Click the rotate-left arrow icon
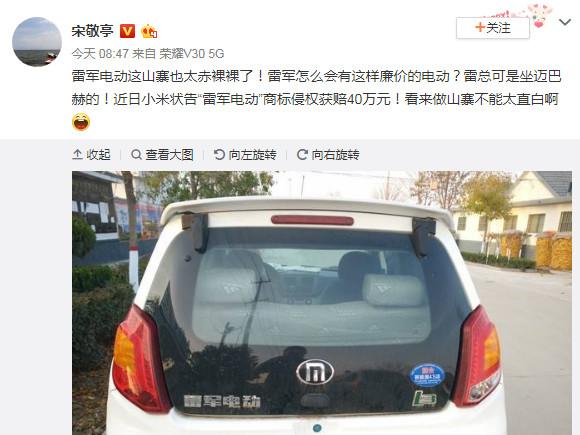Viewport: 580px width, 435px height. click(219, 155)
